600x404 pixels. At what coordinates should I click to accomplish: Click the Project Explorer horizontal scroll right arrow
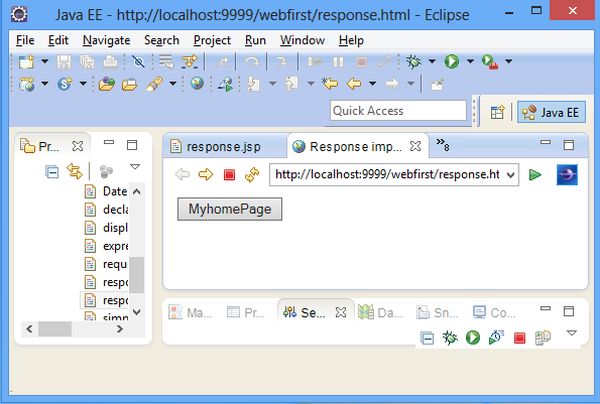(x=120, y=329)
